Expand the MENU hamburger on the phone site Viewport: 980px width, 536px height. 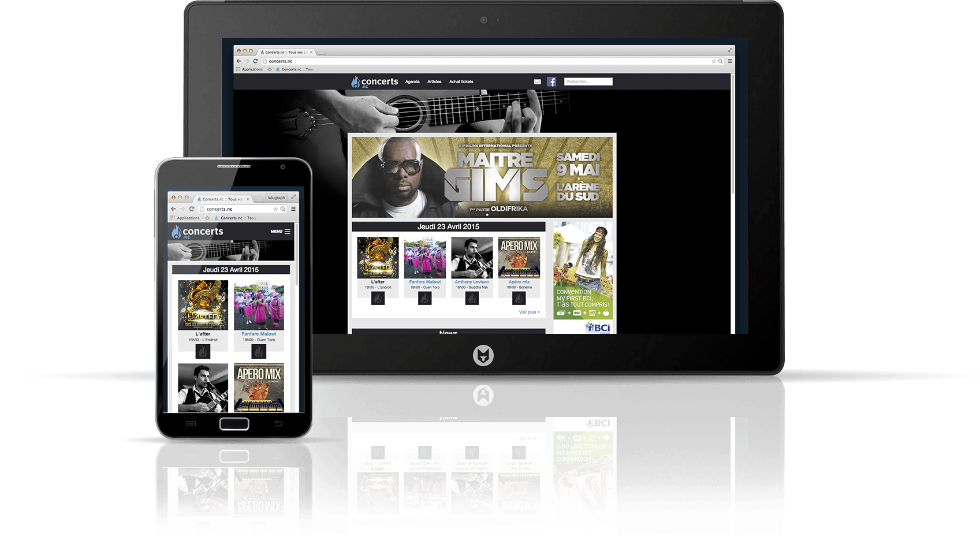tap(281, 232)
